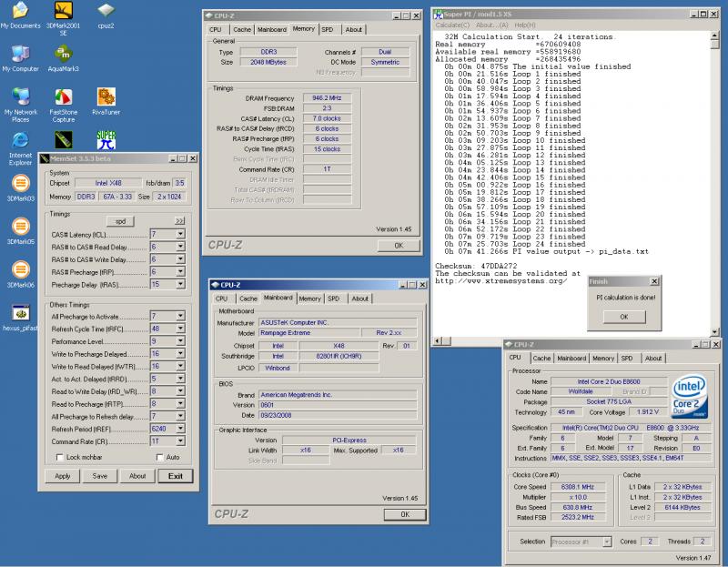Launch 3DMark2001 SE from the desktop
The image size is (728, 567).
click(x=63, y=17)
